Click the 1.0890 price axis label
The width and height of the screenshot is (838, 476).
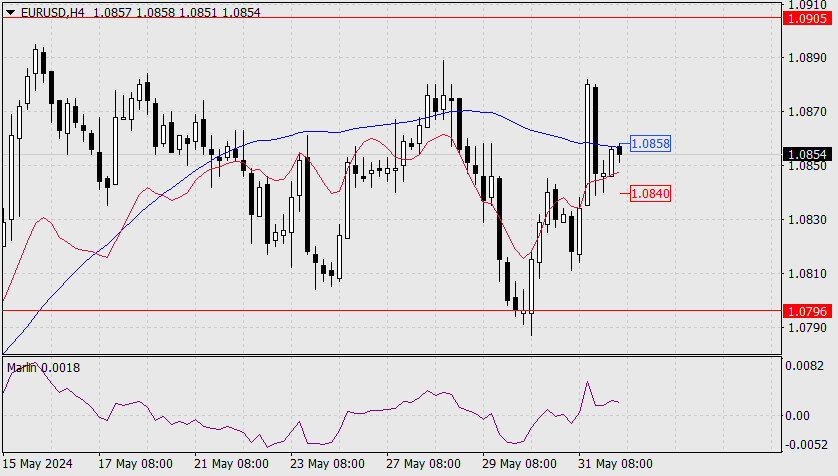click(x=807, y=57)
